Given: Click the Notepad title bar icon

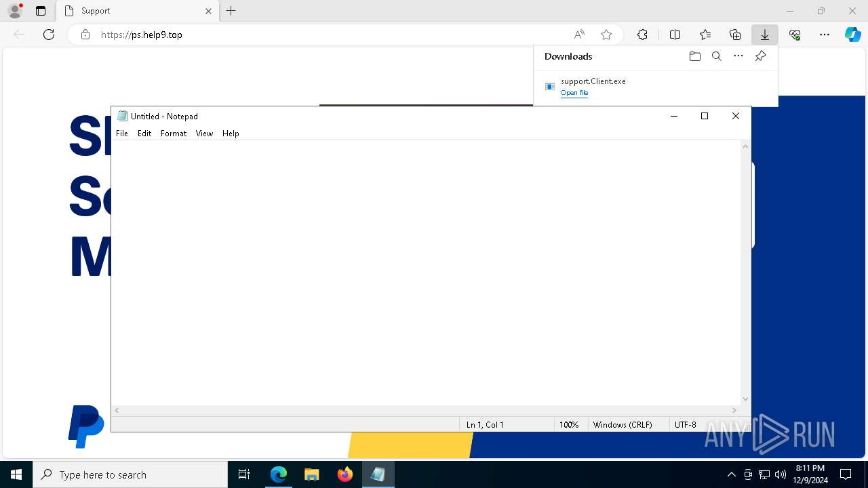Looking at the screenshot, I should tap(122, 116).
